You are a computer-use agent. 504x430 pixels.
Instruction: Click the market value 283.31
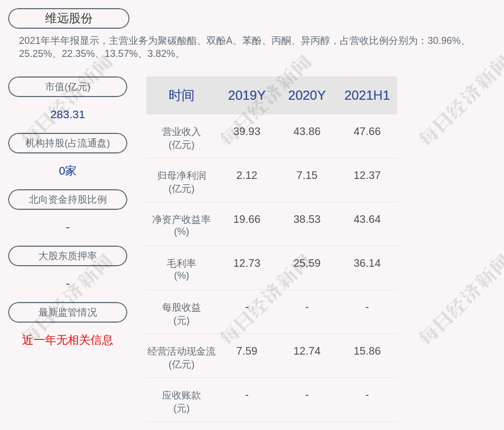pos(68,114)
